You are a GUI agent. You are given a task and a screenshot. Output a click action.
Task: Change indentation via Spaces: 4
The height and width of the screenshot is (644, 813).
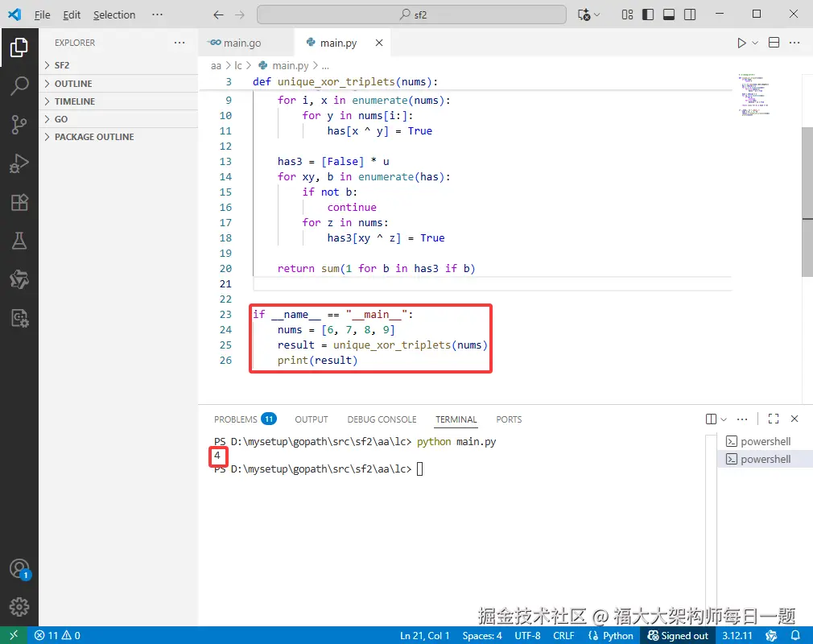(x=482, y=635)
